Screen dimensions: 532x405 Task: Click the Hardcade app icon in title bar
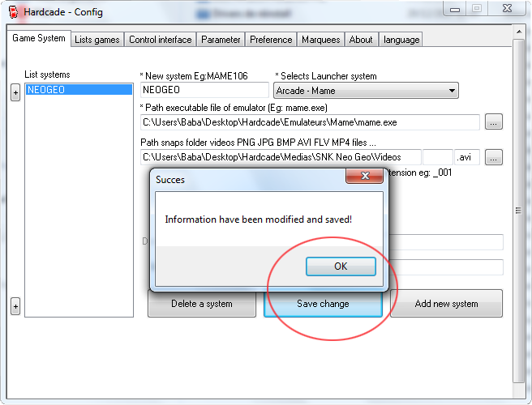click(13, 12)
